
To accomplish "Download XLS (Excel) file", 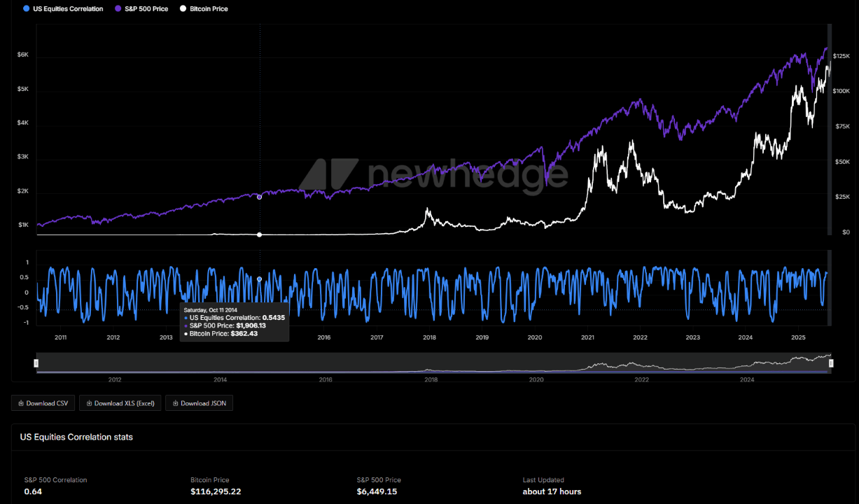I will click(120, 403).
